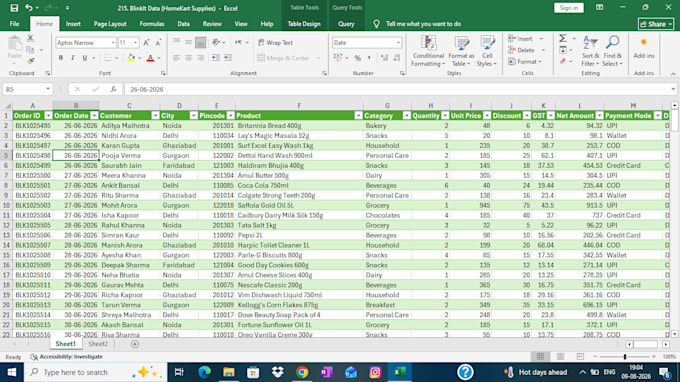Switch to the Formulas ribbon tab

coord(152,24)
